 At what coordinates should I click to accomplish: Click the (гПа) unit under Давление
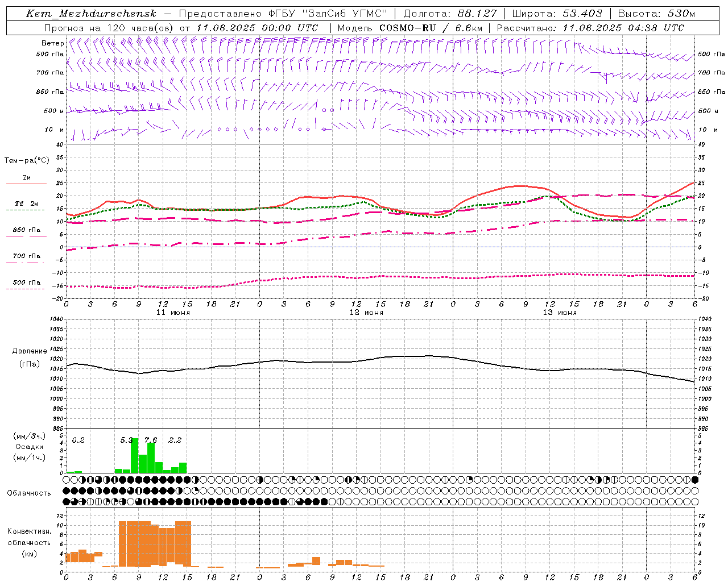tap(30, 364)
